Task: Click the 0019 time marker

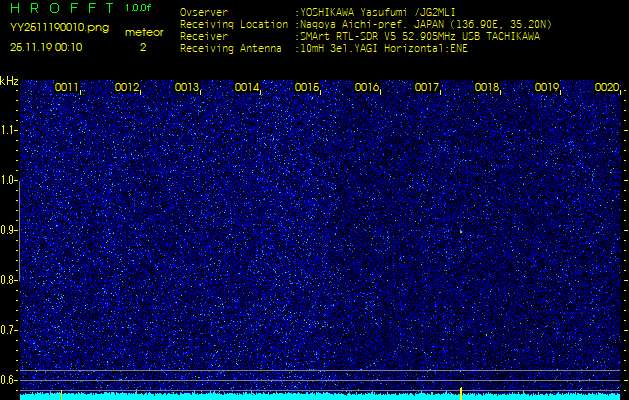Action: pyautogui.click(x=547, y=88)
